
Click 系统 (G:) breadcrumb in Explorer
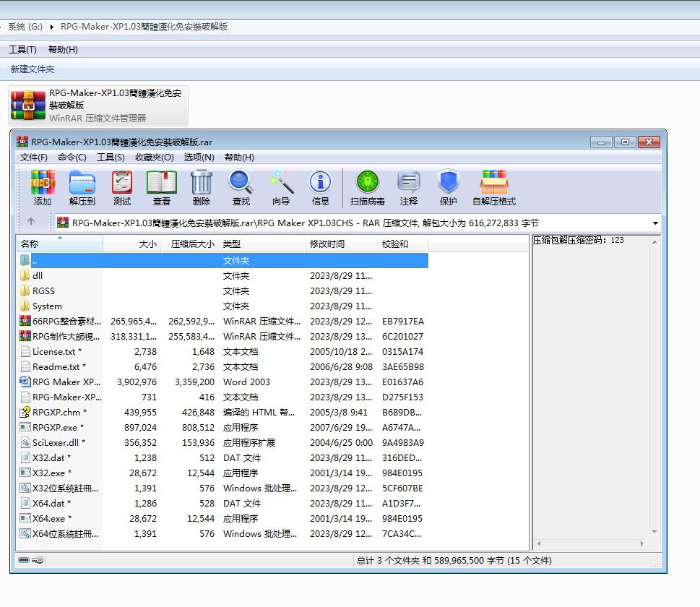click(25, 27)
